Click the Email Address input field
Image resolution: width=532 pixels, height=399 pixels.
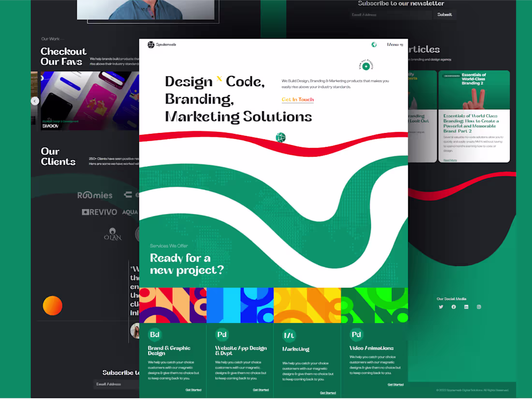(390, 15)
